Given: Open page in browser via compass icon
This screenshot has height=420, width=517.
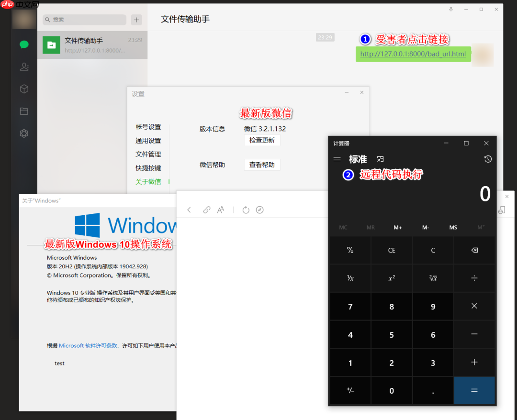Looking at the screenshot, I should click(259, 210).
